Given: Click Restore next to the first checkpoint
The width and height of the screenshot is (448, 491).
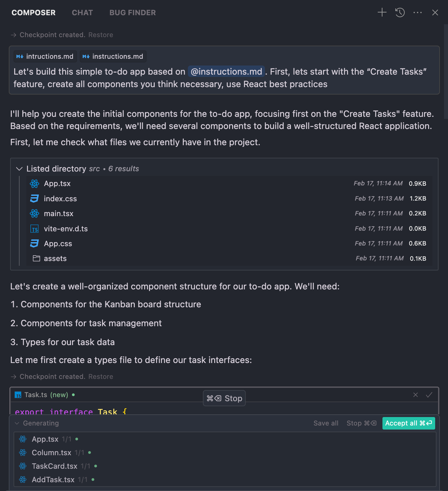Looking at the screenshot, I should pos(100,35).
